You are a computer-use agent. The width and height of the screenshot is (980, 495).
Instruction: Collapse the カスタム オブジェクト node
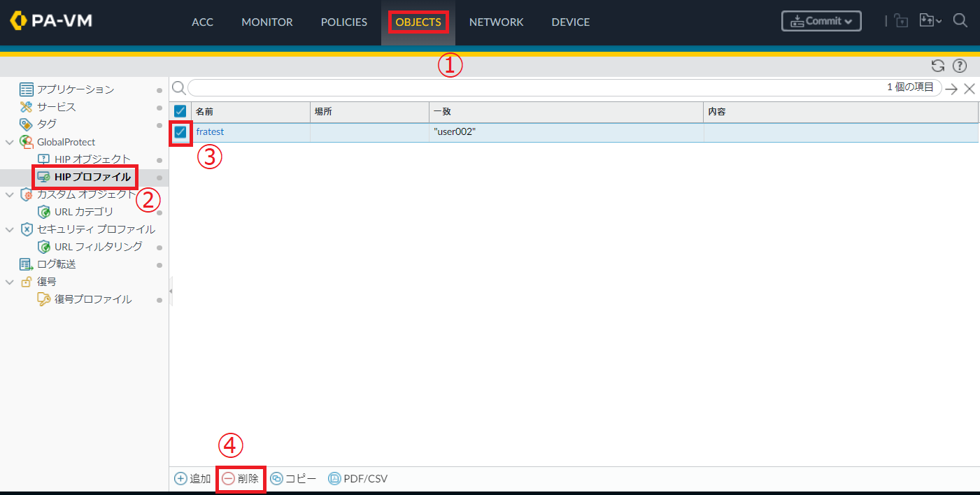click(10, 194)
